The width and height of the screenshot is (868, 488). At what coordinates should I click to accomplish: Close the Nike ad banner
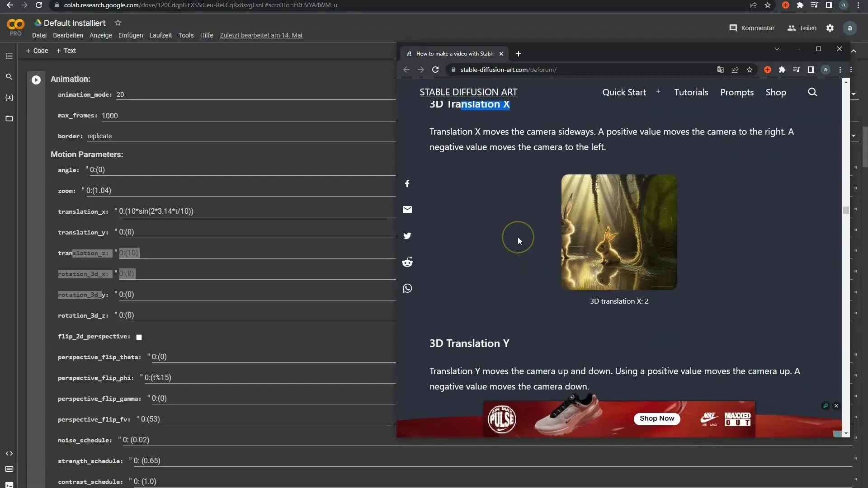(836, 406)
